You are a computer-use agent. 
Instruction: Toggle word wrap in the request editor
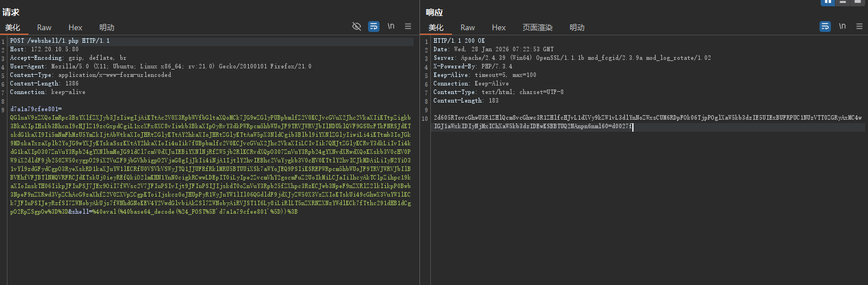click(x=374, y=26)
